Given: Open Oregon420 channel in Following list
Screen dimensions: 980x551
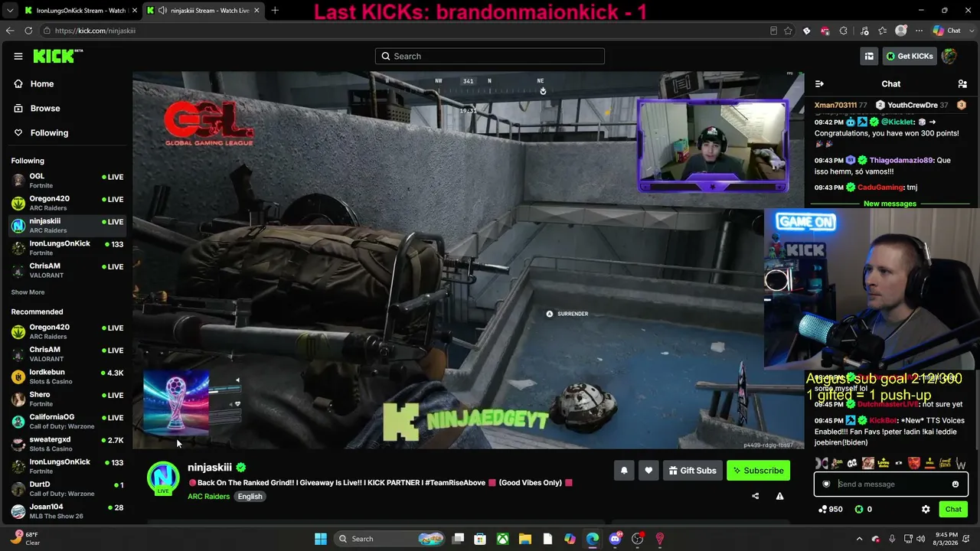Looking at the screenshot, I should 67,203.
